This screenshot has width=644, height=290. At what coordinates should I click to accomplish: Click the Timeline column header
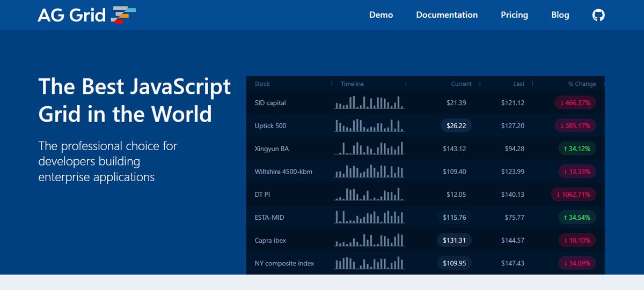tap(352, 84)
